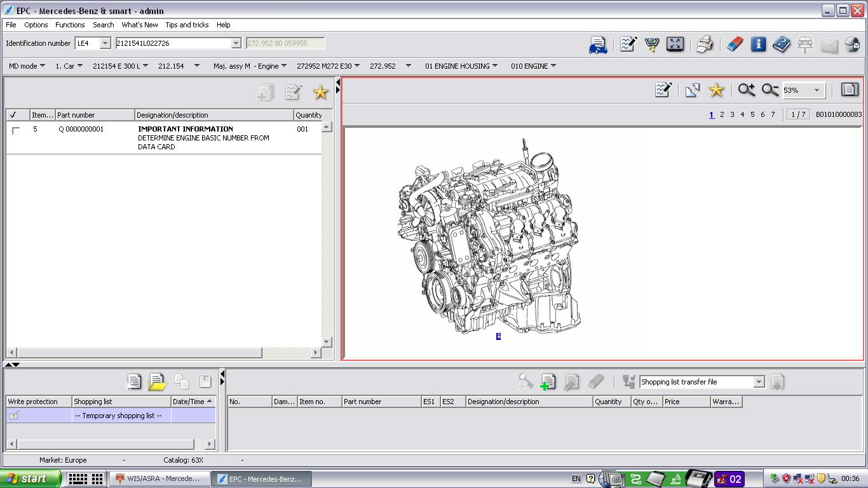Click notes icon in picture panel toolbar
868x488 pixels.
point(663,90)
